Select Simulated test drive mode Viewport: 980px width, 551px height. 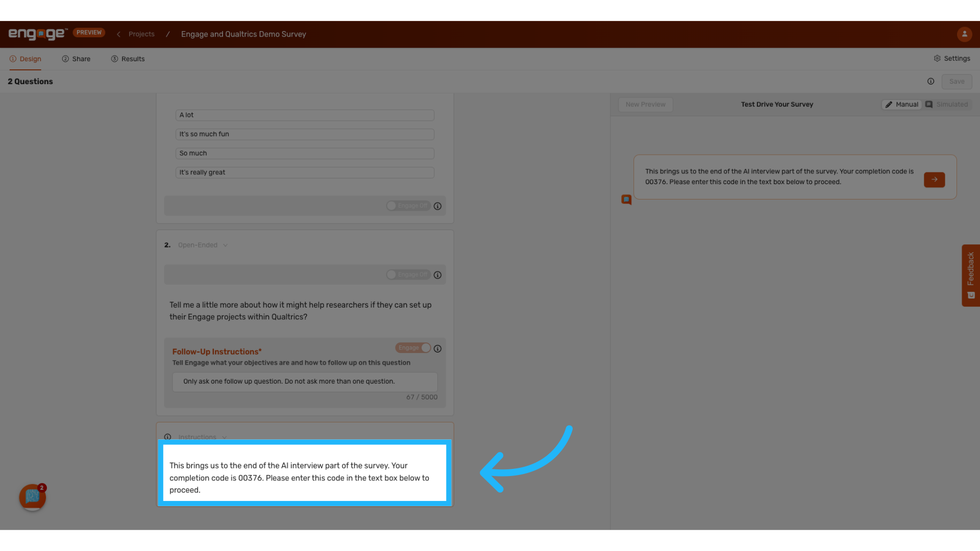tap(947, 105)
